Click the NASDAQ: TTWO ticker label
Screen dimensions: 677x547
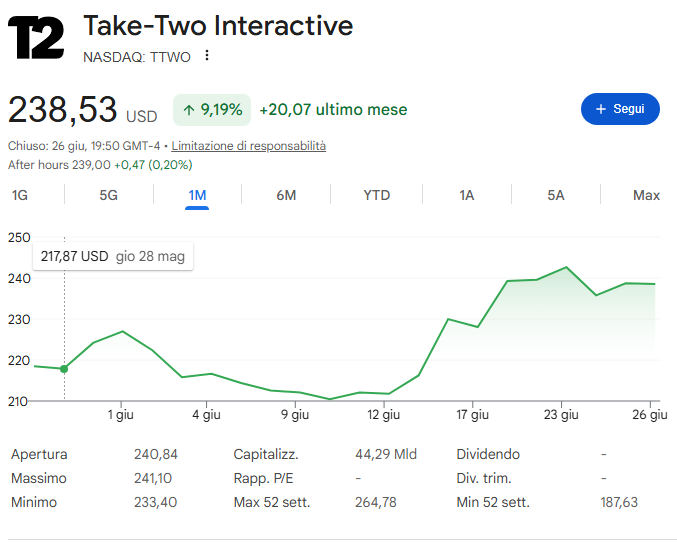tap(137, 57)
